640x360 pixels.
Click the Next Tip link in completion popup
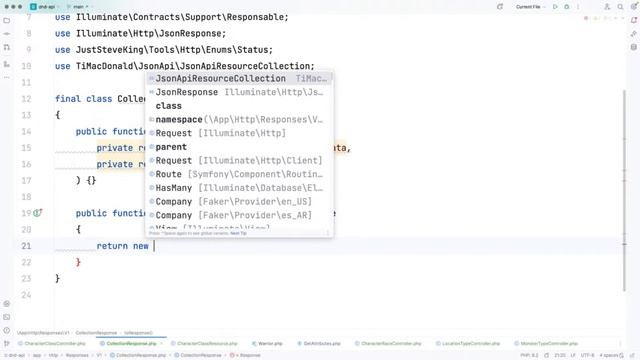pos(238,233)
